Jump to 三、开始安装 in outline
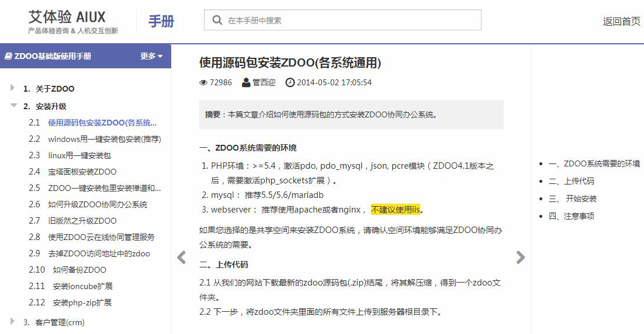 click(573, 199)
